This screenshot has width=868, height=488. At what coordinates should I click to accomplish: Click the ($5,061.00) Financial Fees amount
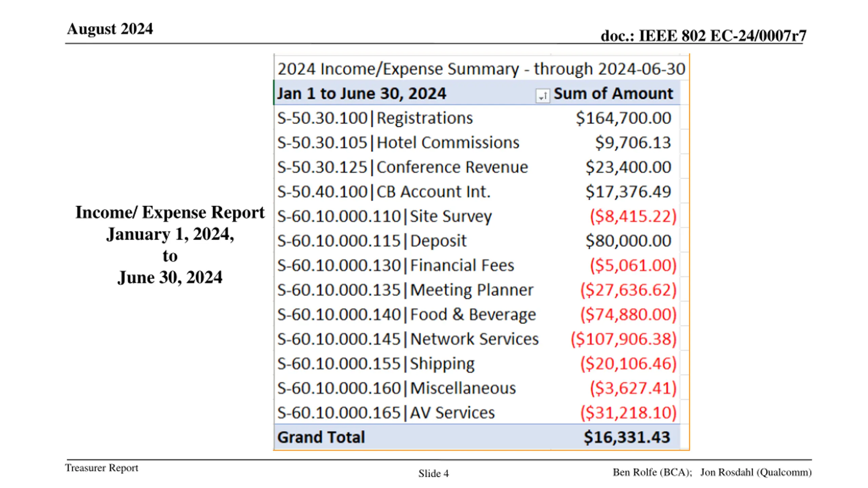pos(633,265)
